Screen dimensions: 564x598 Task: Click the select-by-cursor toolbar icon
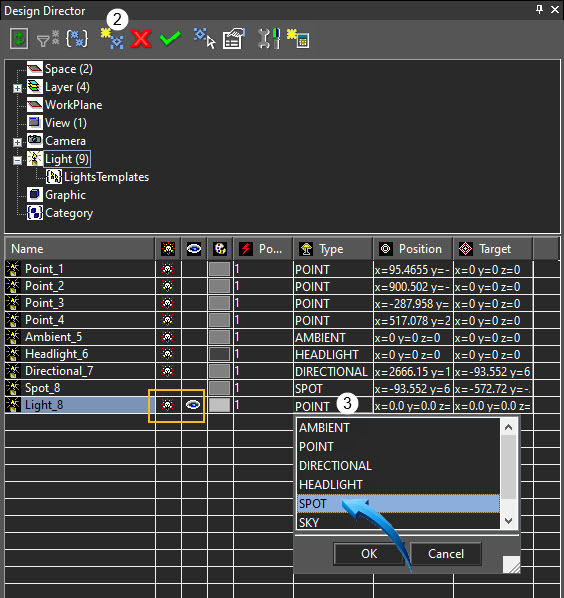(204, 39)
